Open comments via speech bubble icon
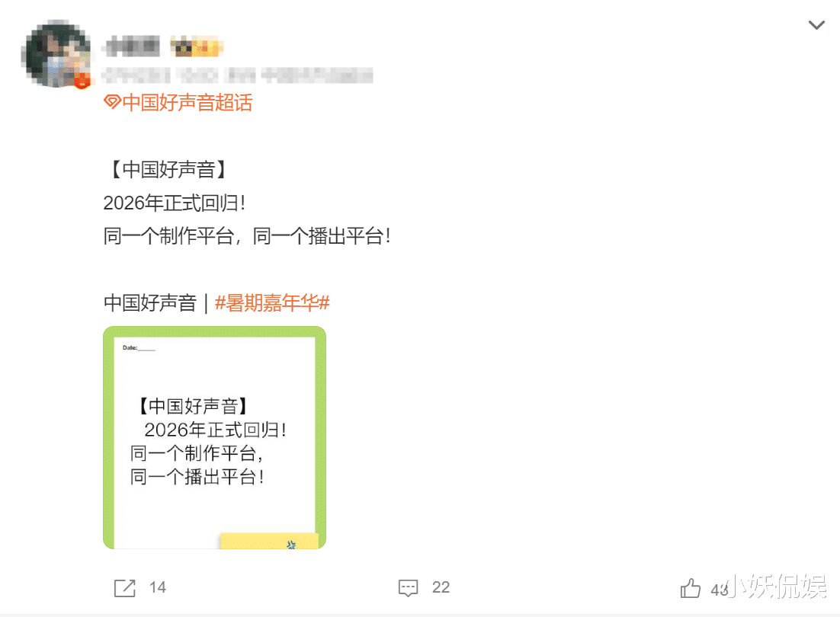 click(x=409, y=587)
